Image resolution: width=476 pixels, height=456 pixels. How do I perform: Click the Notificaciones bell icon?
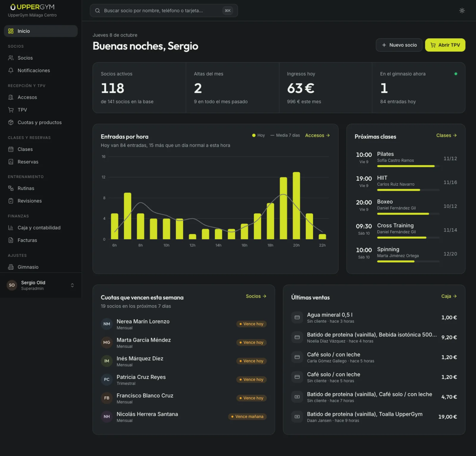(11, 70)
